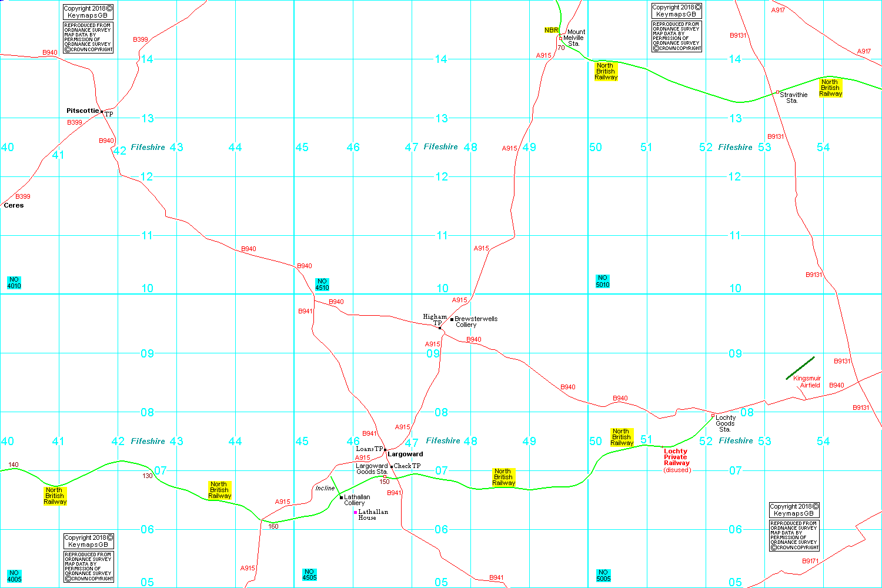
Task: Click the green Kingsmuir Airfield runway line
Action: (800, 368)
